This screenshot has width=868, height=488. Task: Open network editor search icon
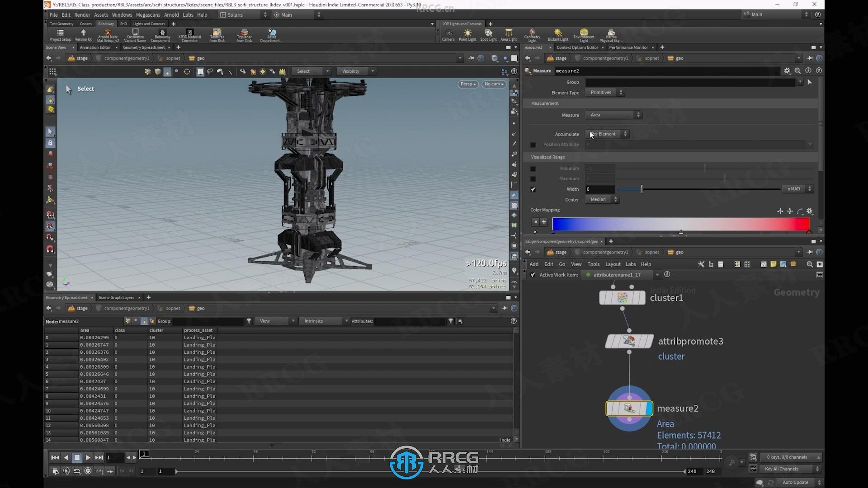(x=810, y=264)
